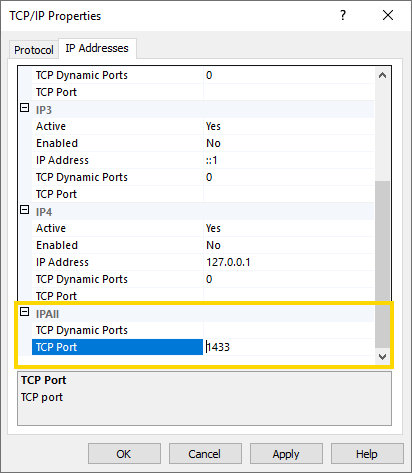Select IPAll TCP Dynamic Ports value field
The width and height of the screenshot is (412, 473).
[x=288, y=330]
